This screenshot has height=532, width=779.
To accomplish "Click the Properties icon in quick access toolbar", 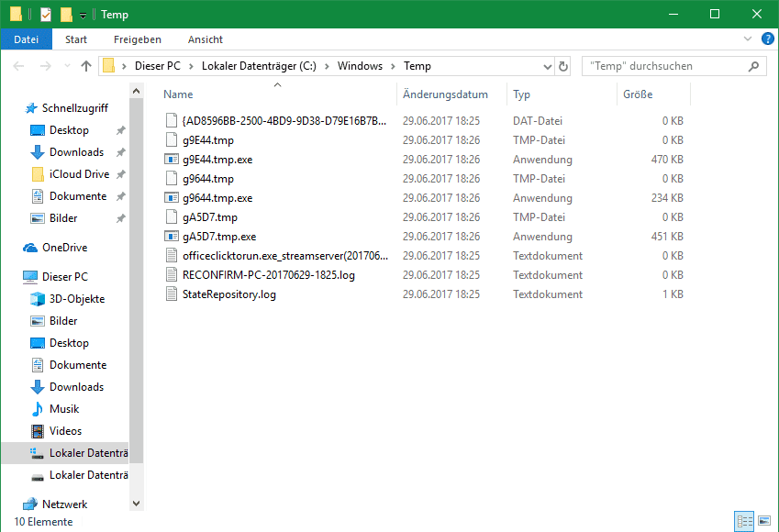I will (46, 15).
